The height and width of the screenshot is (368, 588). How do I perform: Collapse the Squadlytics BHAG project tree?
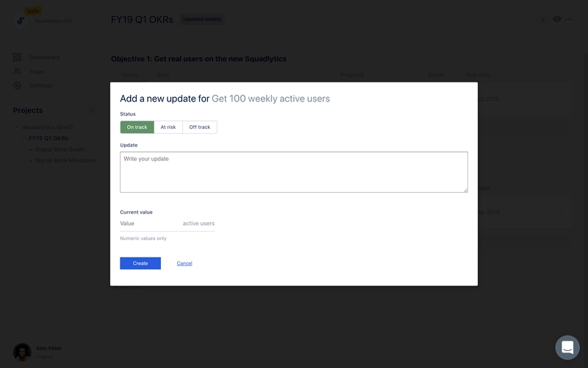pos(18,127)
